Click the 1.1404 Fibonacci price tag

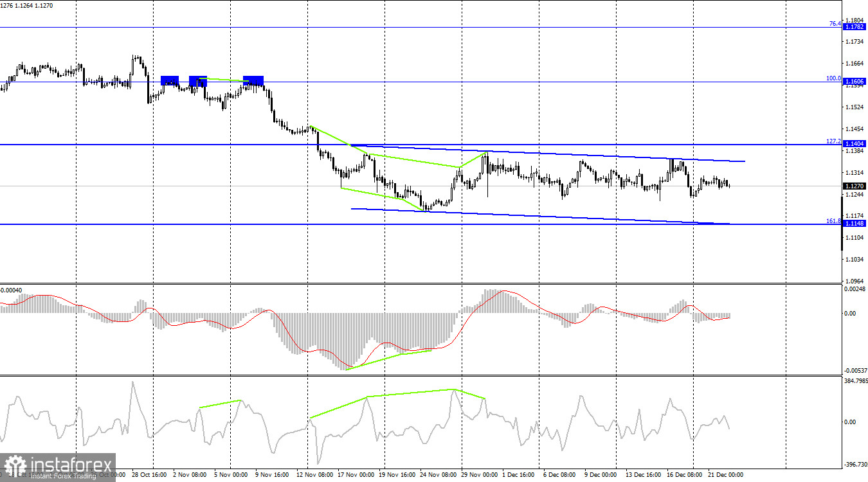(x=854, y=144)
